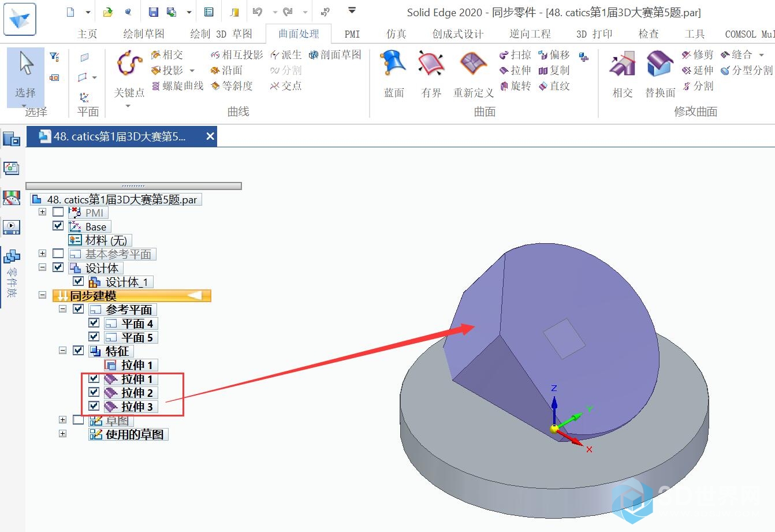Select the 直纹 ruled surface tool
Image resolution: width=775 pixels, height=532 pixels.
[x=554, y=86]
